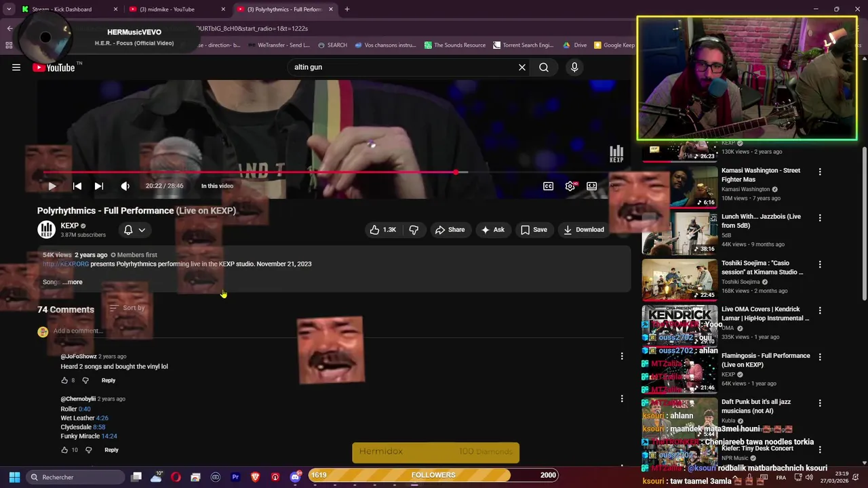The image size is (868, 488).
Task: Open the 'WeTransfer - Send L...' bookmark
Action: (279, 45)
